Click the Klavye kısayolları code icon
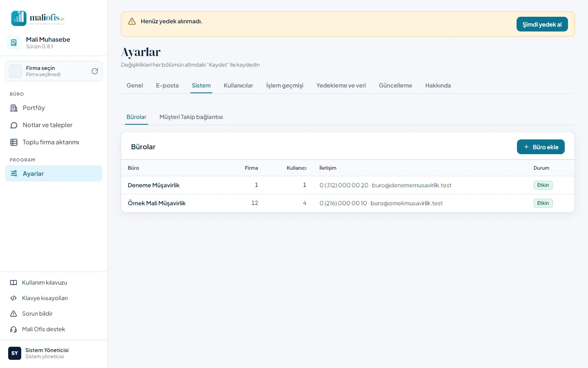588x368 pixels. coord(13,298)
